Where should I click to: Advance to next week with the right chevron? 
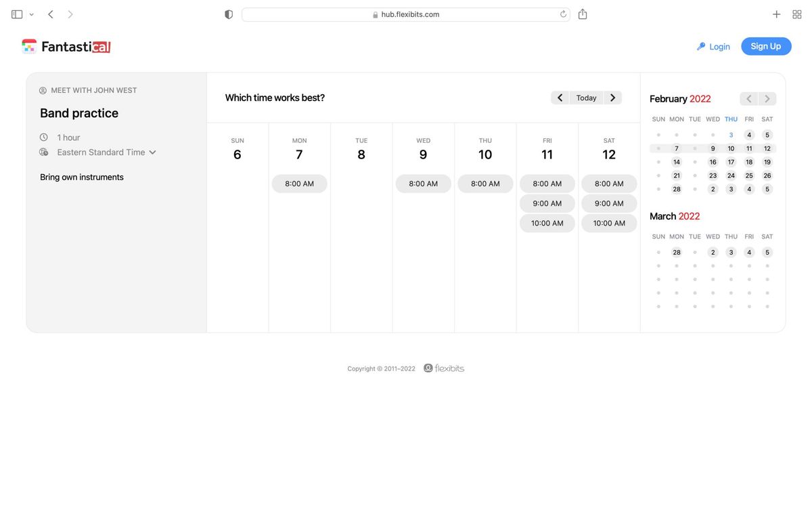[612, 98]
